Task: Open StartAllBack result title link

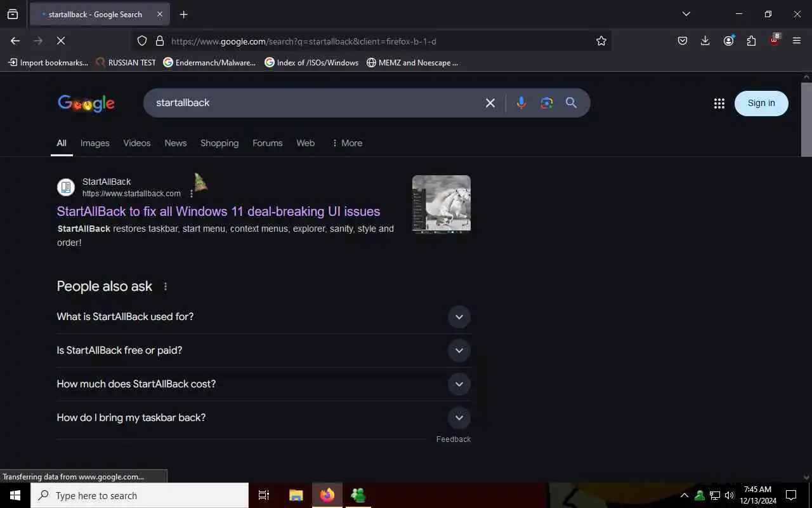Action: click(x=218, y=211)
